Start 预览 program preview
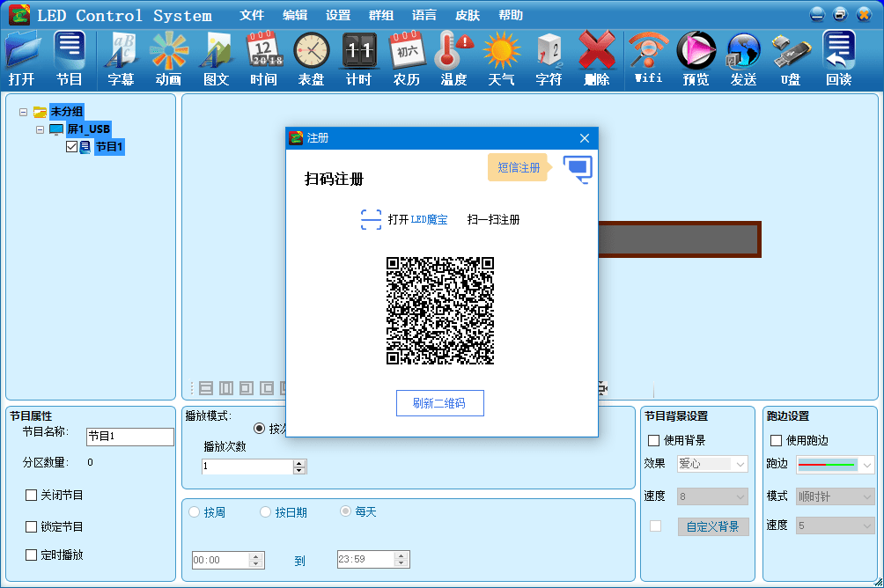This screenshot has width=884, height=588. [696, 57]
